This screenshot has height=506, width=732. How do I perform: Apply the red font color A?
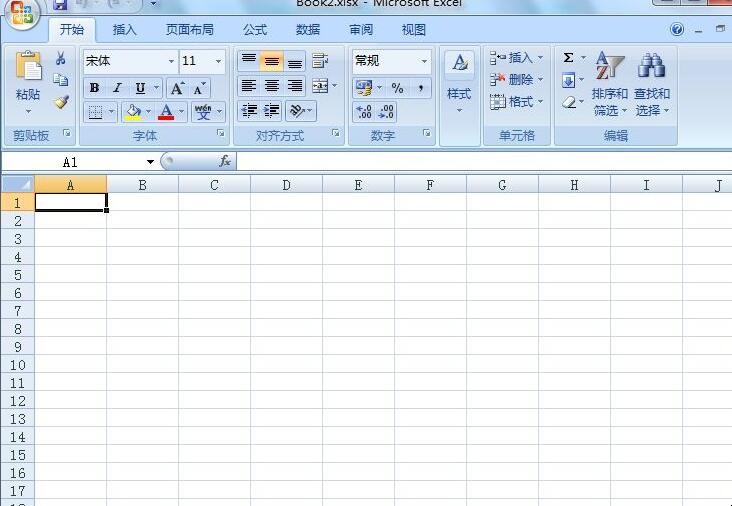coord(166,112)
